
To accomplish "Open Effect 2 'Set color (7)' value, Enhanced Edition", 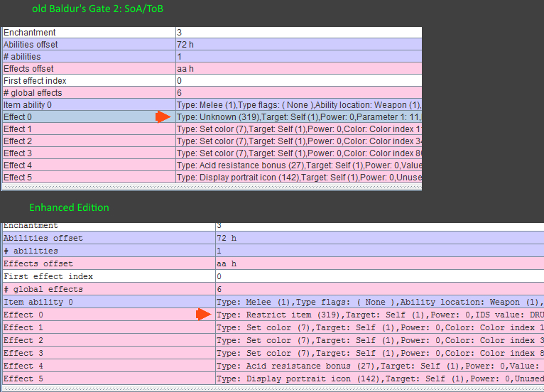I will 380,341.
